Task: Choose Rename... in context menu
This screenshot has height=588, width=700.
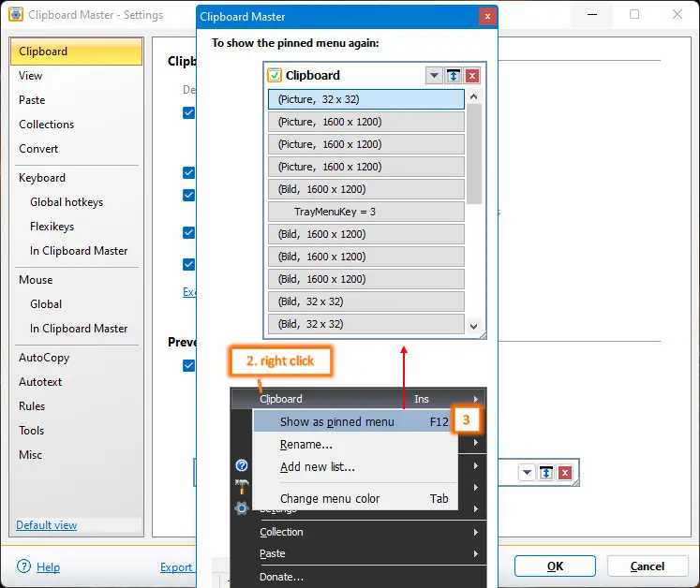Action: 355,445
